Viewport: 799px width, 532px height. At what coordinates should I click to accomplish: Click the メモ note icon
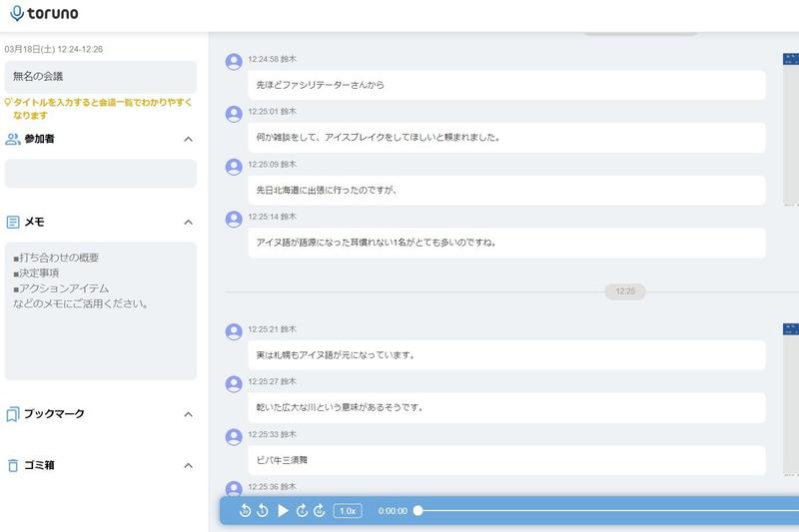pos(13,222)
